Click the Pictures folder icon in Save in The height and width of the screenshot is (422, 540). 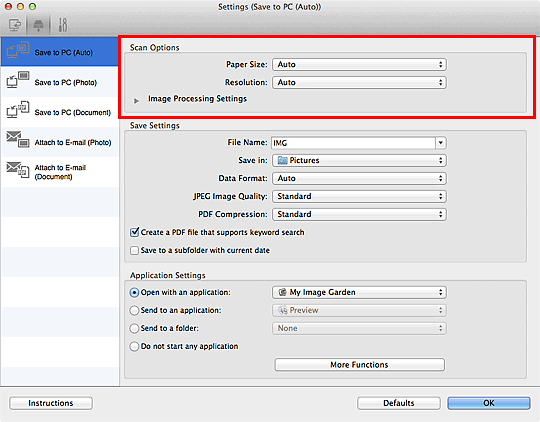[x=282, y=160]
